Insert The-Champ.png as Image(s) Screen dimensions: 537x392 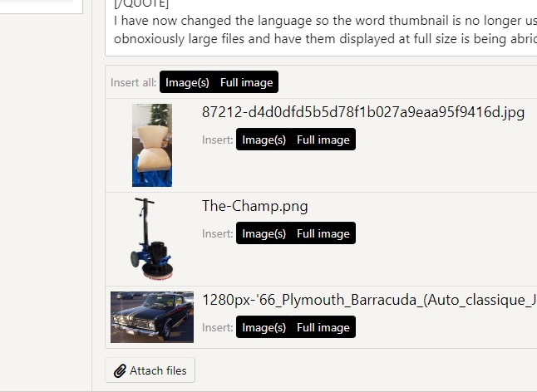[x=264, y=233]
